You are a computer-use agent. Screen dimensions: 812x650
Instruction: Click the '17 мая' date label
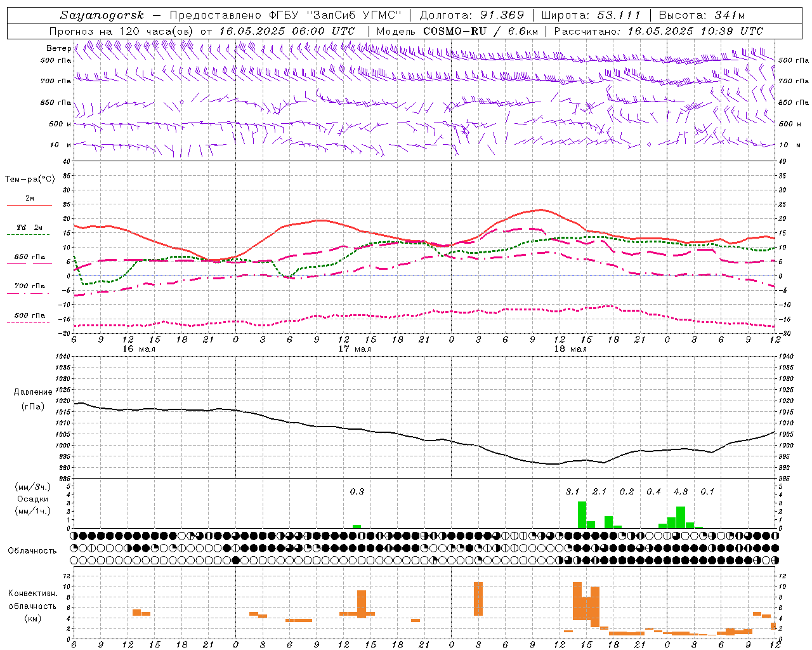click(355, 349)
